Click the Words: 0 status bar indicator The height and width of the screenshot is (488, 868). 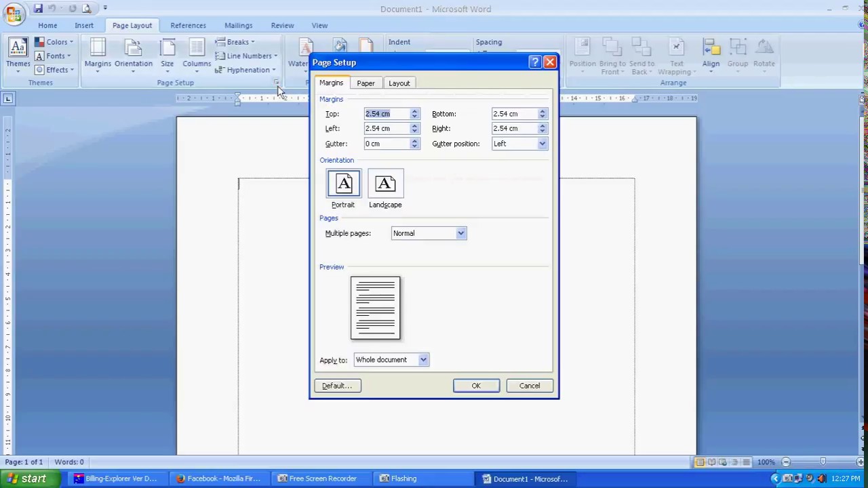[x=69, y=462]
